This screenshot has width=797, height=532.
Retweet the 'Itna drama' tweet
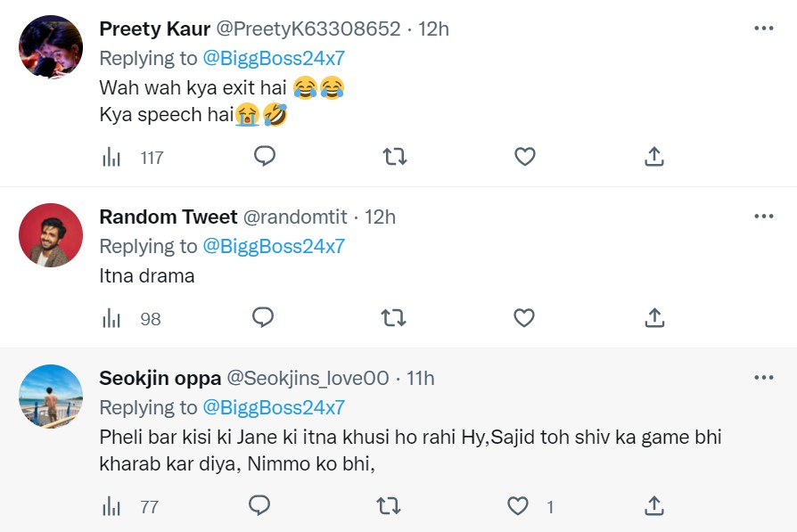click(394, 317)
